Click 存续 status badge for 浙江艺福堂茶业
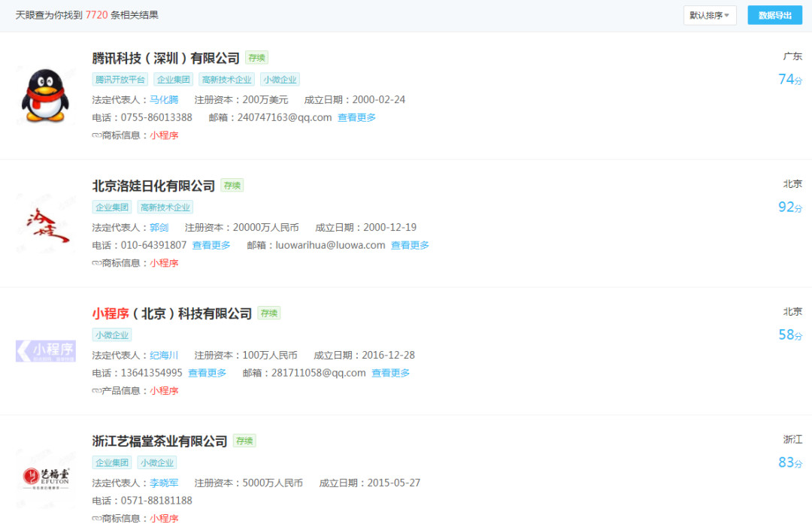The width and height of the screenshot is (812, 530). point(244,441)
